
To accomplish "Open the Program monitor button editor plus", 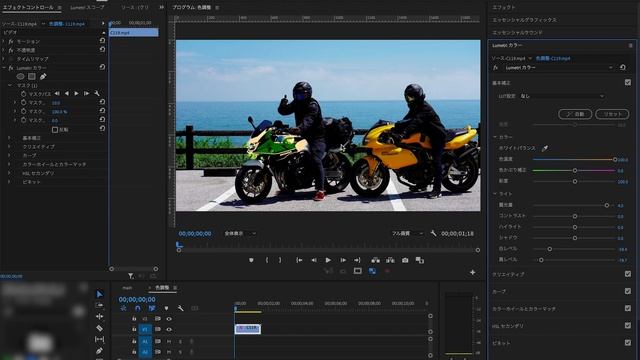I will [x=472, y=272].
